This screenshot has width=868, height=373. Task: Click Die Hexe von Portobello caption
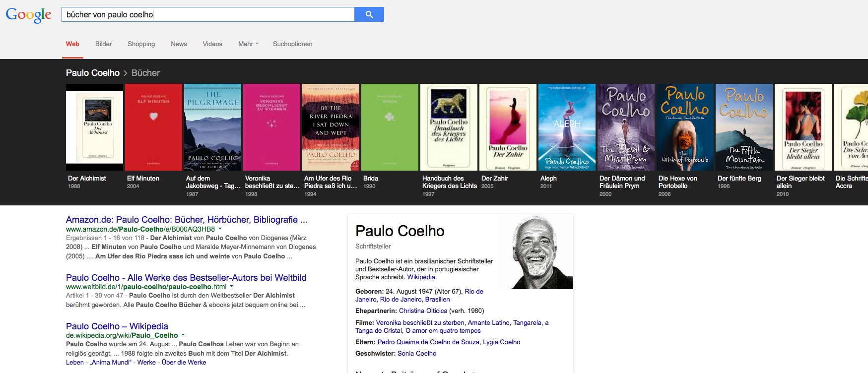pos(678,182)
